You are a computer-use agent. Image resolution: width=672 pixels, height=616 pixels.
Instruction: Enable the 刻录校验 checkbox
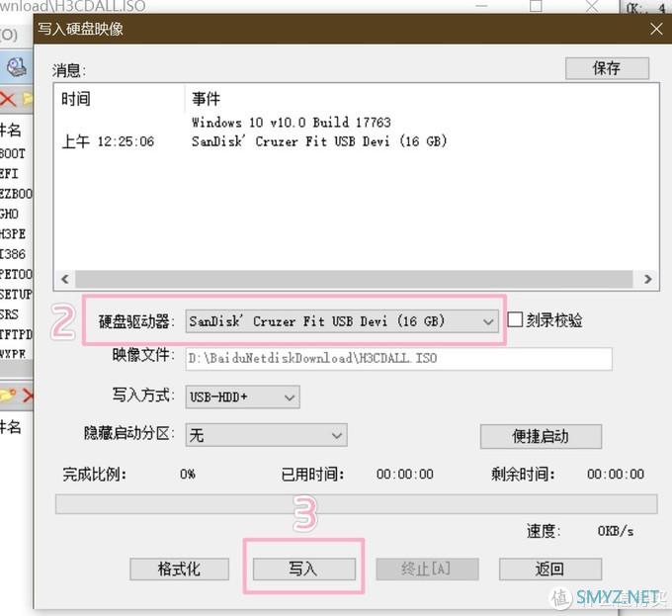click(x=515, y=319)
